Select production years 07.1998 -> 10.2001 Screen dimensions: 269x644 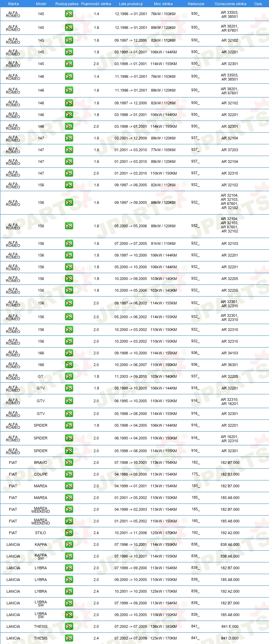click(x=131, y=463)
